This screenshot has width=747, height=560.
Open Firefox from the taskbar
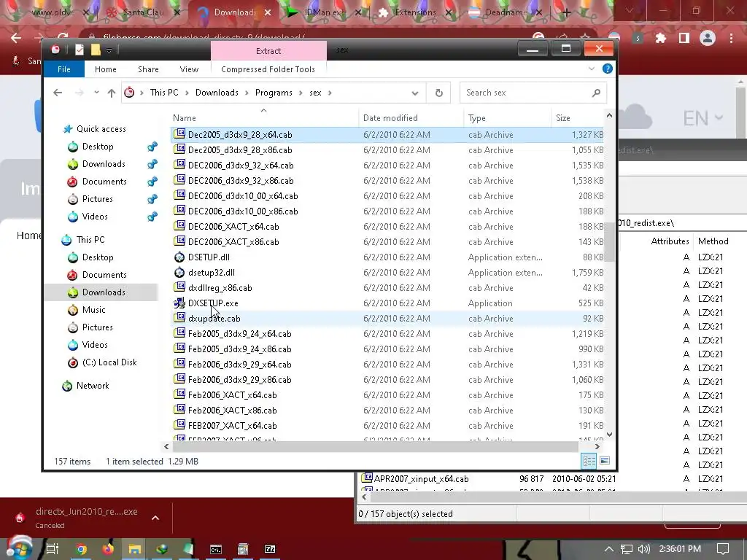[108, 549]
